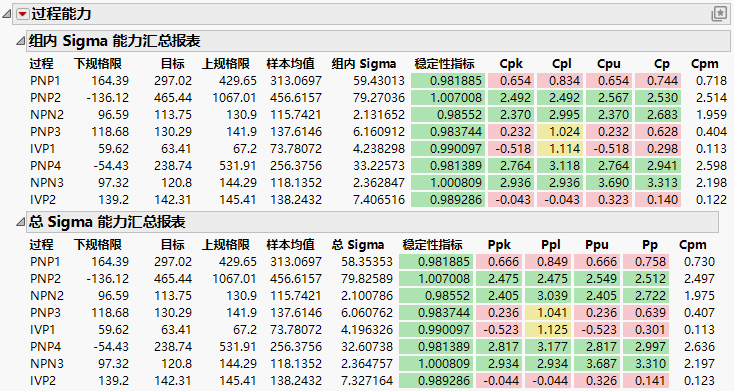
Task: Select Ppu cell 3.687 for NPN3
Action: 597,364
